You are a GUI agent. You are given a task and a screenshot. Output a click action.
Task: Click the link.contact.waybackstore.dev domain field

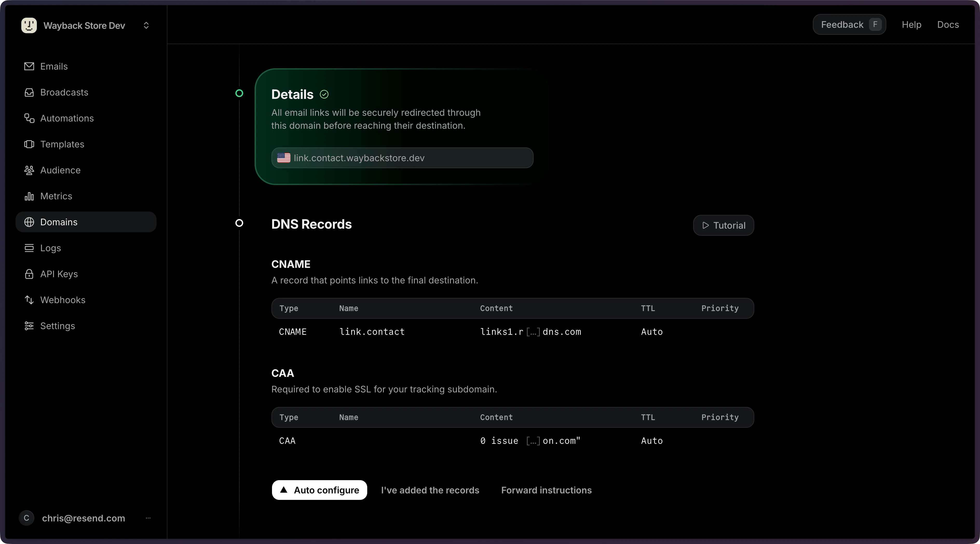(402, 158)
